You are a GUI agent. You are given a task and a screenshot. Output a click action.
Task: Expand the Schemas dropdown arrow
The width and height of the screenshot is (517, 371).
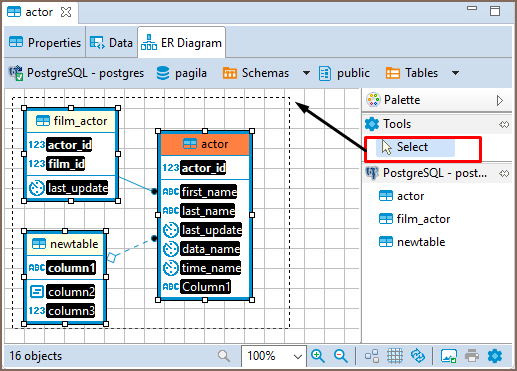coord(306,73)
